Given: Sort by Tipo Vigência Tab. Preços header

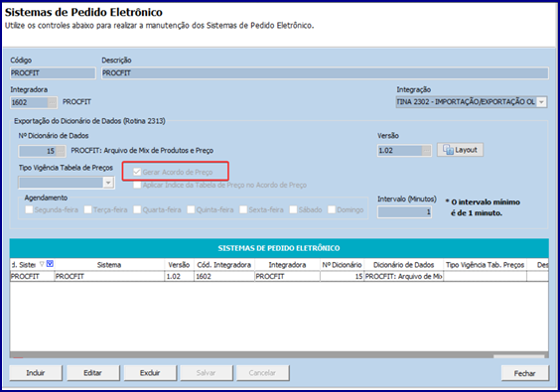Looking at the screenshot, I should pos(485,265).
